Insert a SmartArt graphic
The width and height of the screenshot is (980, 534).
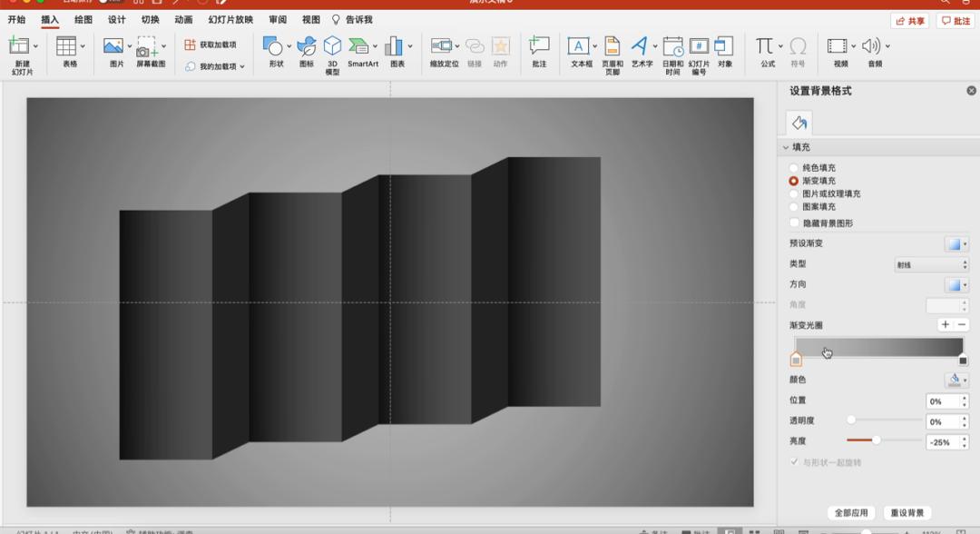[361, 46]
